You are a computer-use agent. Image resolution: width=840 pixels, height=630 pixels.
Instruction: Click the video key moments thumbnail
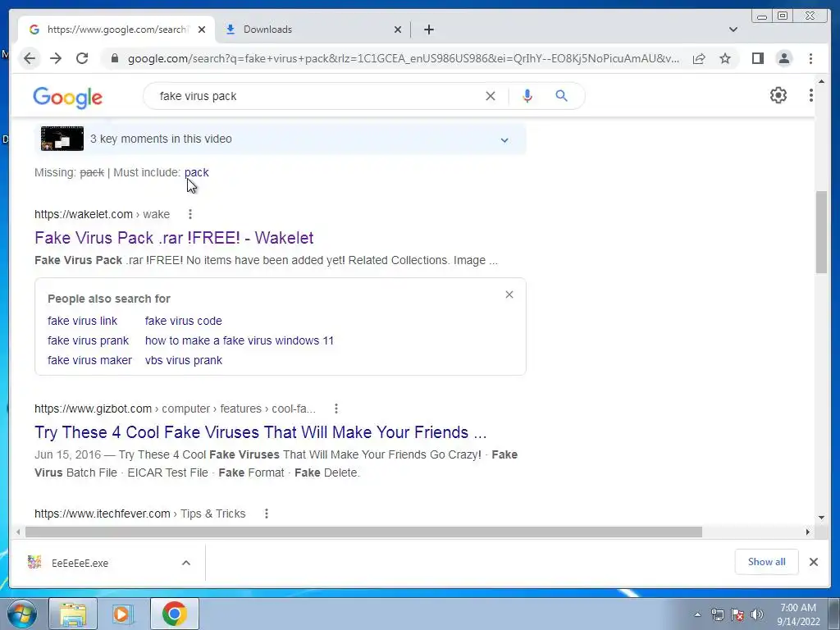[62, 139]
